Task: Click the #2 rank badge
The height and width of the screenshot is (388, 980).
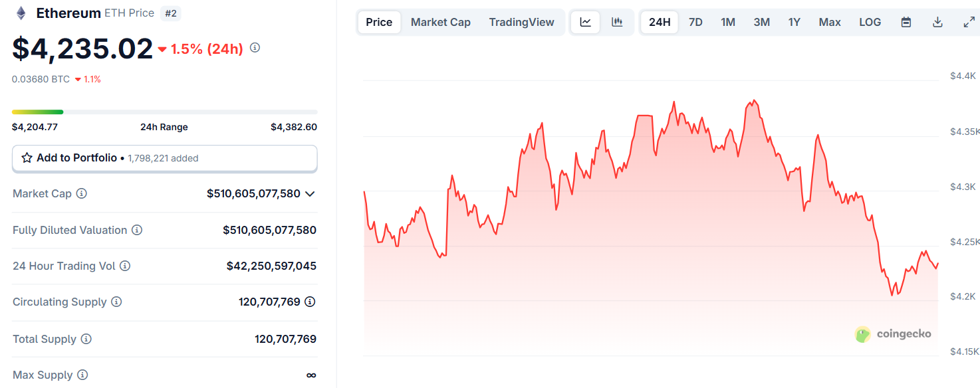Action: (x=170, y=13)
